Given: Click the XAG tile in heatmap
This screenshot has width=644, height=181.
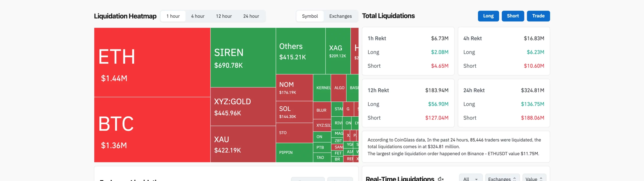Looking at the screenshot, I should [338, 51].
